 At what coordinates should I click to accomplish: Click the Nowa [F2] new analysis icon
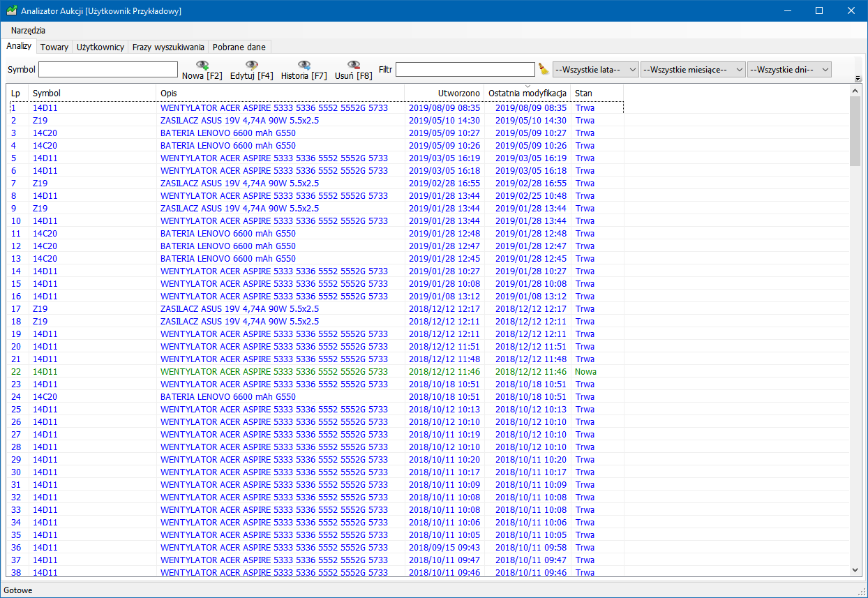coord(202,66)
